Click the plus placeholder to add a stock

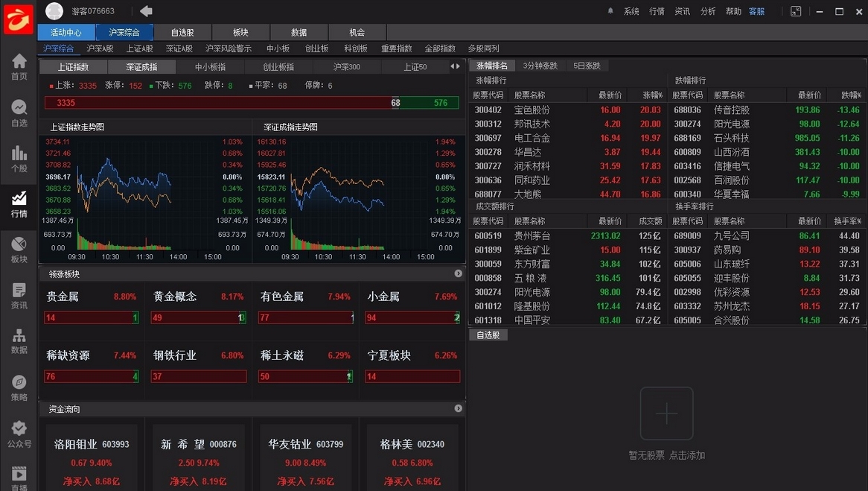[x=666, y=413]
